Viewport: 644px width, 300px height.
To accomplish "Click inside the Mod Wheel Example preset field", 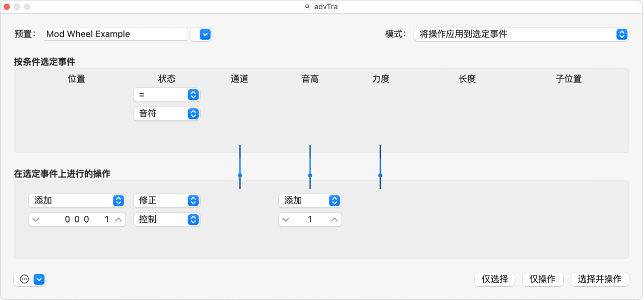I will [x=115, y=34].
